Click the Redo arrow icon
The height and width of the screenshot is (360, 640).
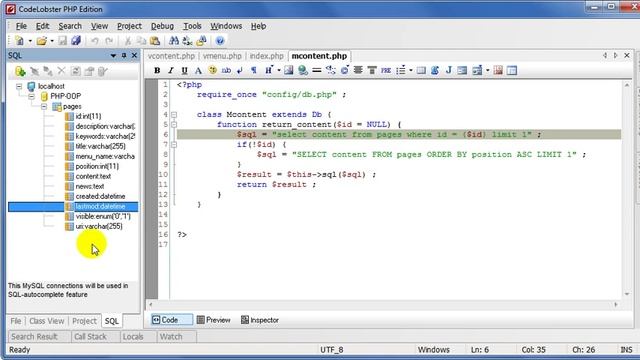109,40
